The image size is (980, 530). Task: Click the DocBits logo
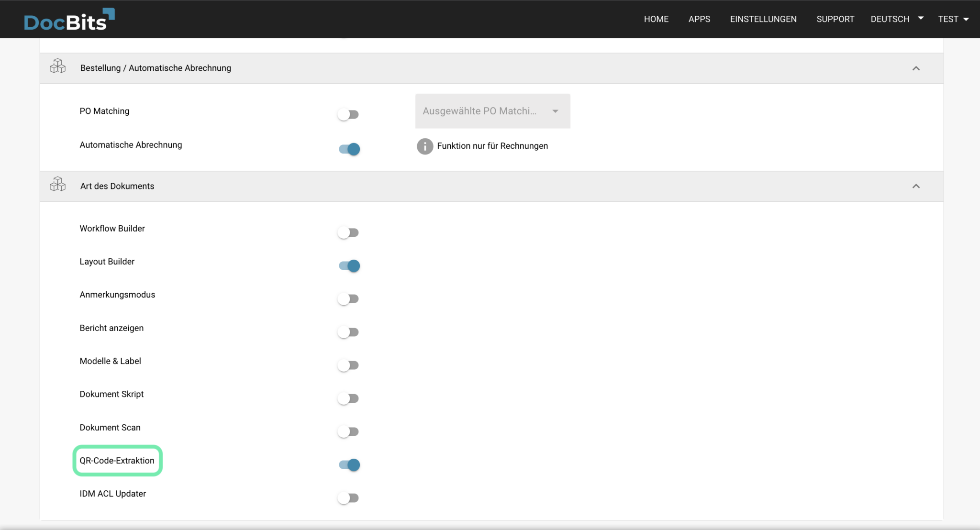pyautogui.click(x=69, y=20)
